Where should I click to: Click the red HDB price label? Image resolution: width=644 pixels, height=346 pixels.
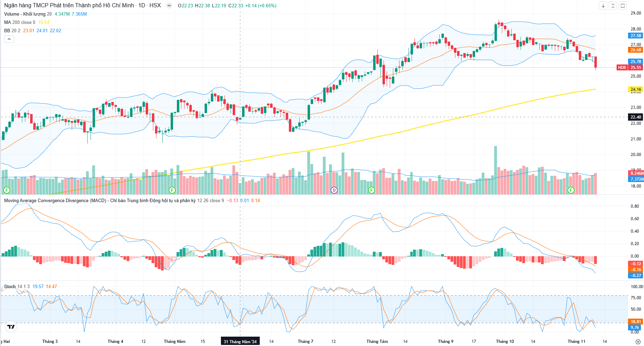(x=622, y=68)
